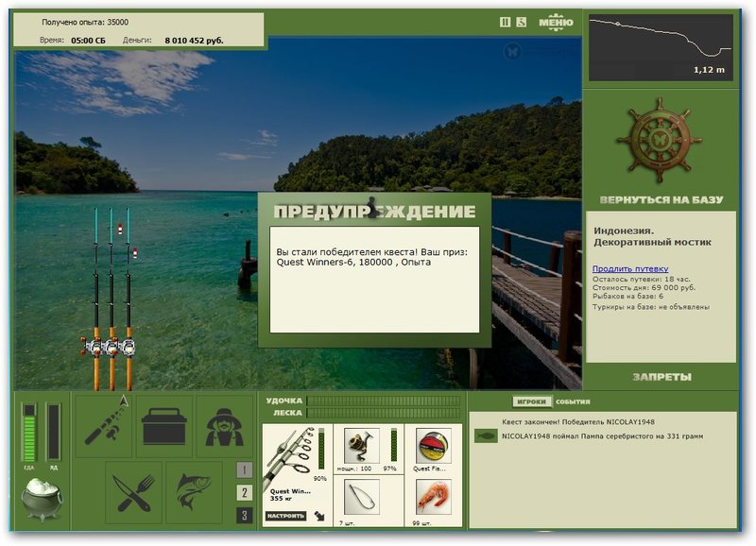756x546 pixels.
Task: Click the ЛЕСКА tension bar
Action: click(384, 413)
